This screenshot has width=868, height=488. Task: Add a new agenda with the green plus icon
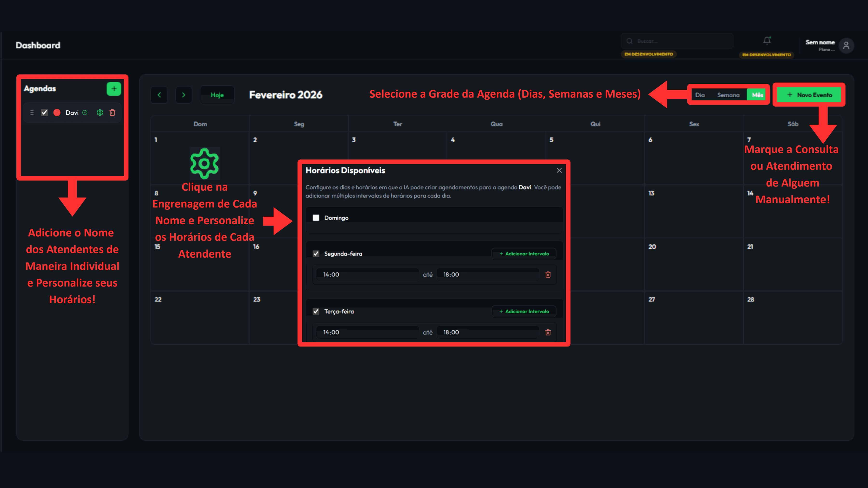(x=114, y=89)
